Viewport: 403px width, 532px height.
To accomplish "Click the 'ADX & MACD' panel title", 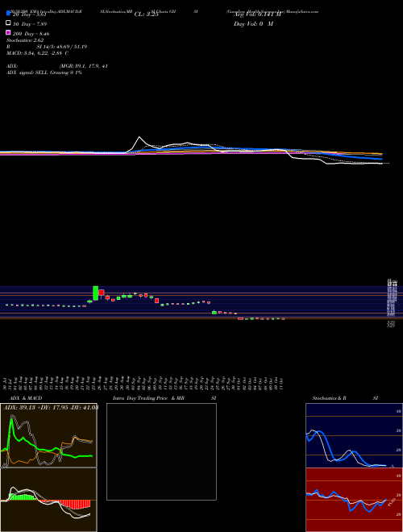I will (26, 398).
